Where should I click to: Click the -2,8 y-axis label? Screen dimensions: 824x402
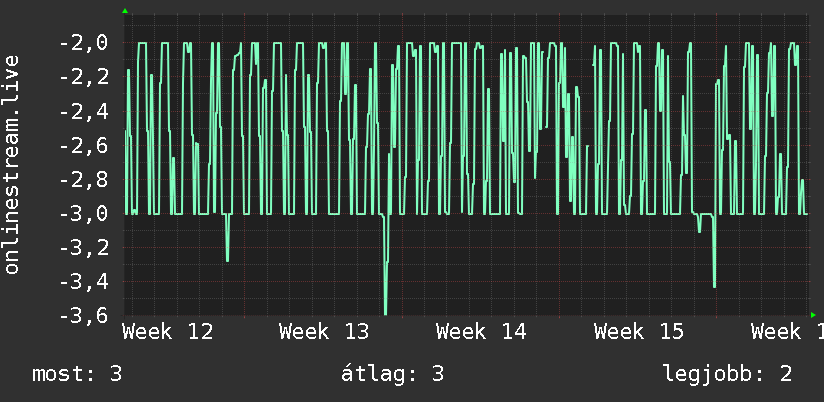[x=84, y=179]
